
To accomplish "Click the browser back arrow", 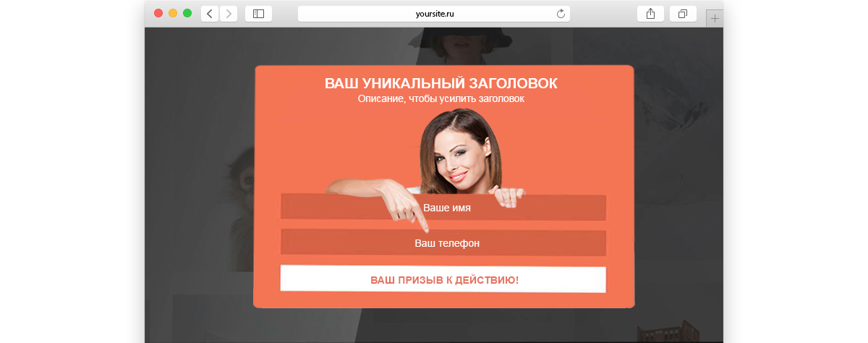I will (x=210, y=14).
